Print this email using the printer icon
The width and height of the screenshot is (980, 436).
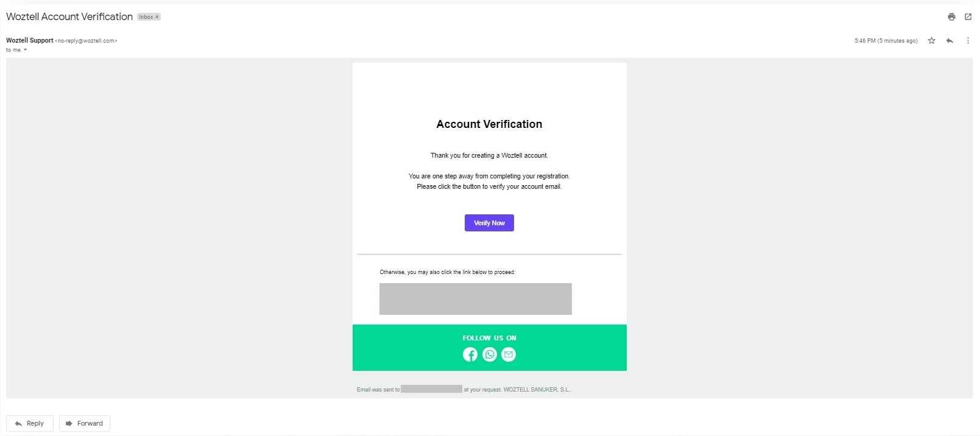click(951, 17)
